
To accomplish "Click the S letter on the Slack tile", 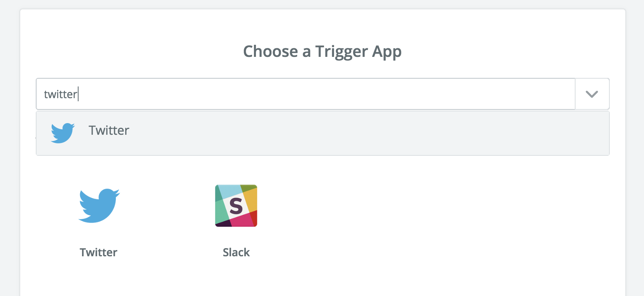I will pyautogui.click(x=236, y=206).
